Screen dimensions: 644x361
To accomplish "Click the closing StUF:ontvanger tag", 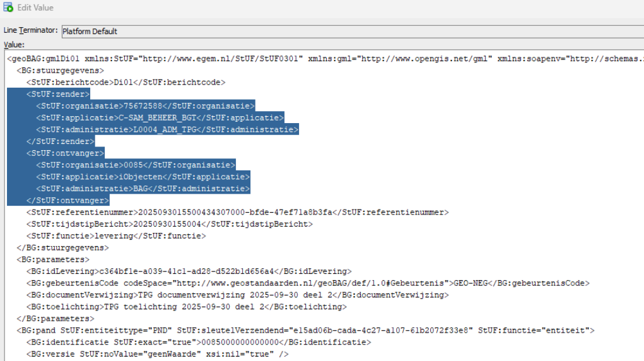I will [67, 201].
